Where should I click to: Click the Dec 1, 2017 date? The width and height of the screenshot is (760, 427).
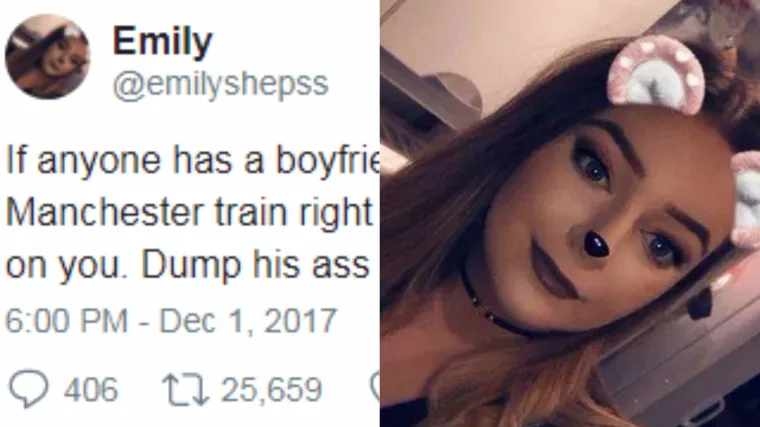pyautogui.click(x=247, y=320)
